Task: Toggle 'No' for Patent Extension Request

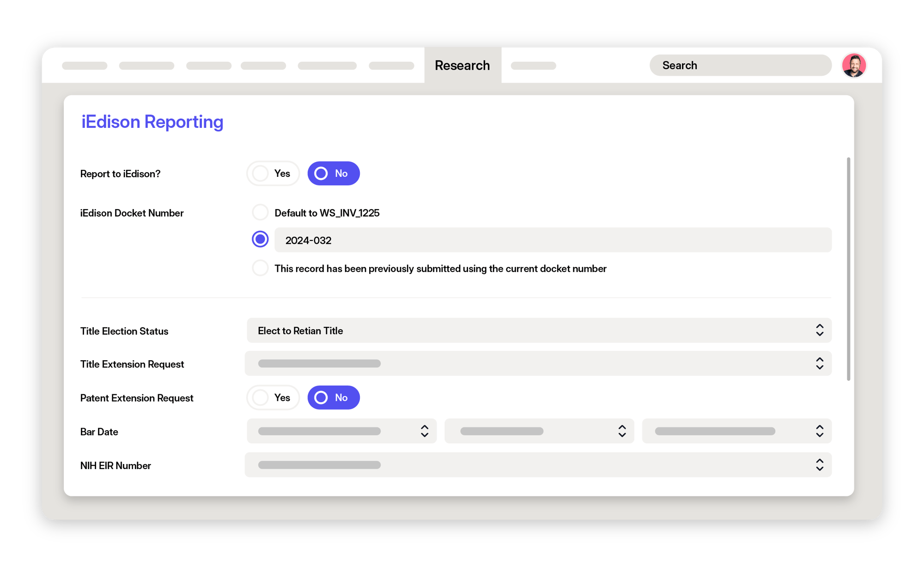Action: tap(333, 397)
